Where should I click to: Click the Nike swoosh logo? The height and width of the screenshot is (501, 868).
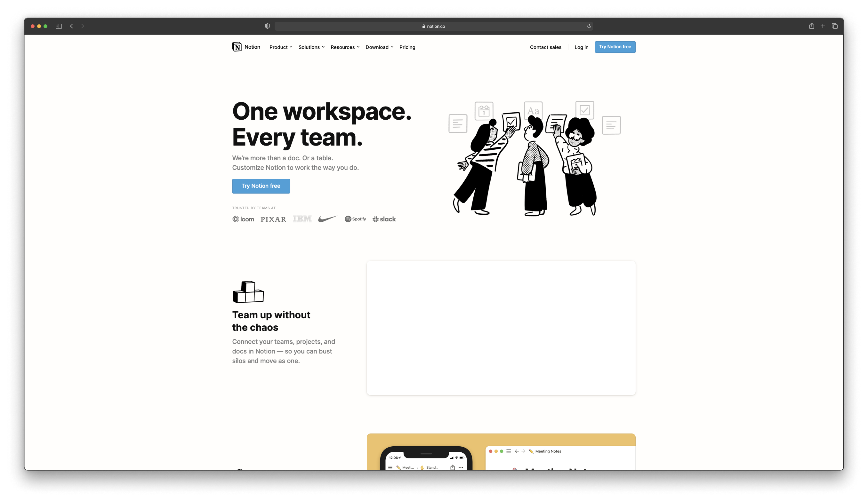coord(328,219)
